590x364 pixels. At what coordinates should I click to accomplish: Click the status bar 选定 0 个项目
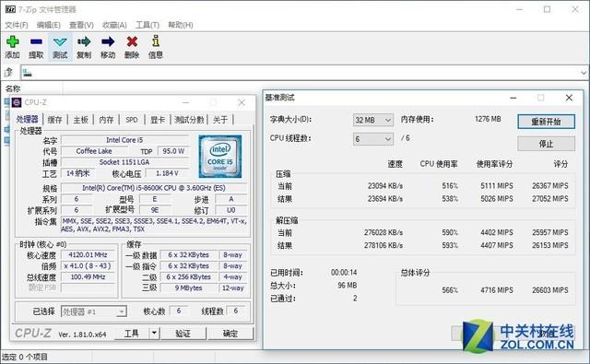(x=25, y=357)
